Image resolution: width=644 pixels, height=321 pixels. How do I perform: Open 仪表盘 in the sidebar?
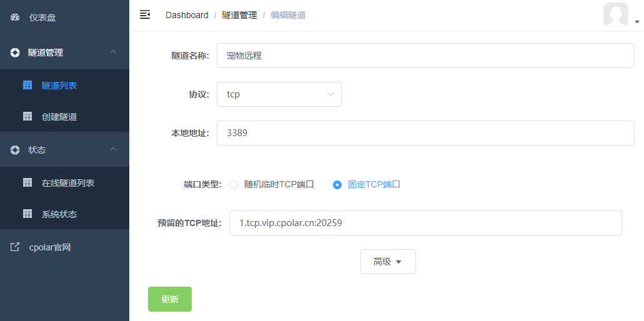point(64,17)
